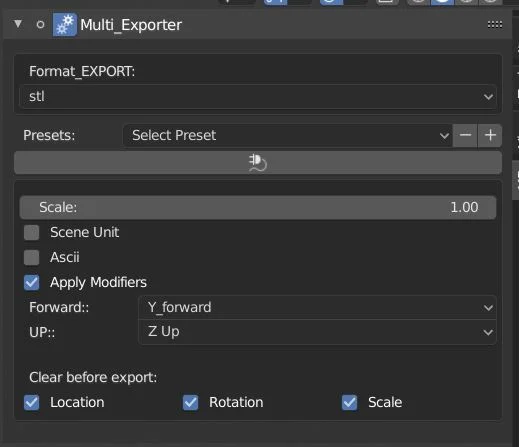Image resolution: width=519 pixels, height=447 pixels.
Task: Click the pin circle beside Multi_Exporter
Action: coord(40,25)
